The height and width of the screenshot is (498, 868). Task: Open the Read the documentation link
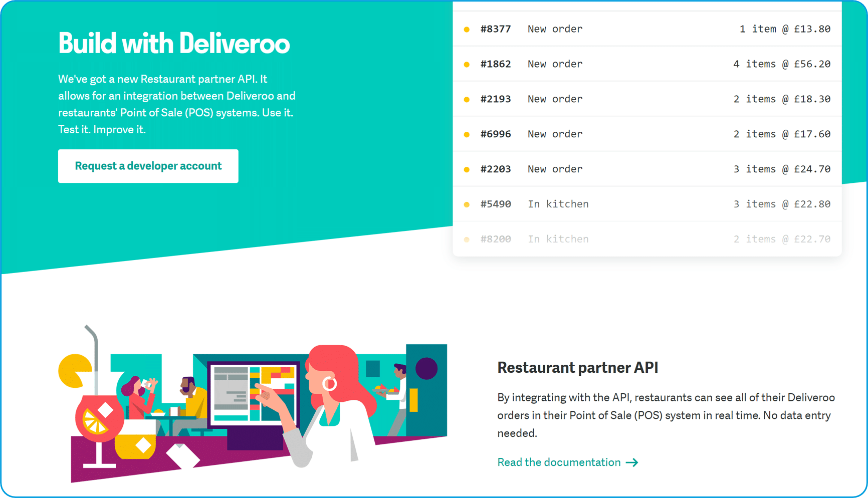(559, 462)
